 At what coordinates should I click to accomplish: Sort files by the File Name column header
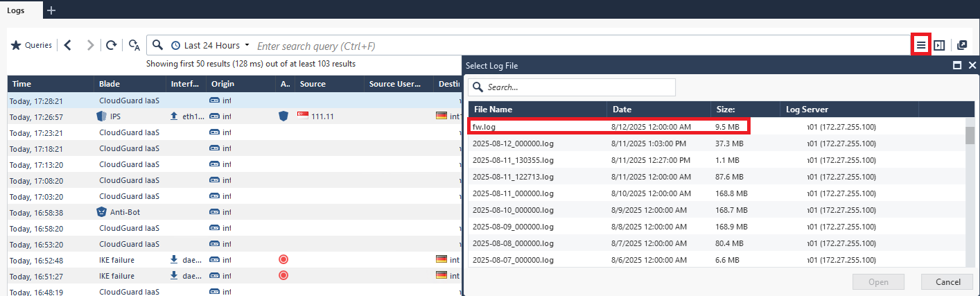[x=537, y=110]
